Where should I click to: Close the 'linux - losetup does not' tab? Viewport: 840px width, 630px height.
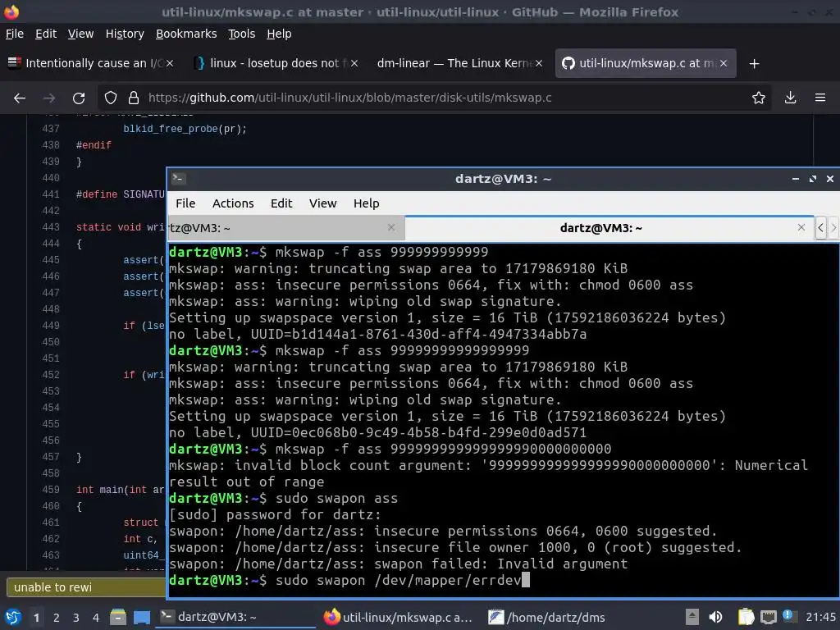(354, 63)
